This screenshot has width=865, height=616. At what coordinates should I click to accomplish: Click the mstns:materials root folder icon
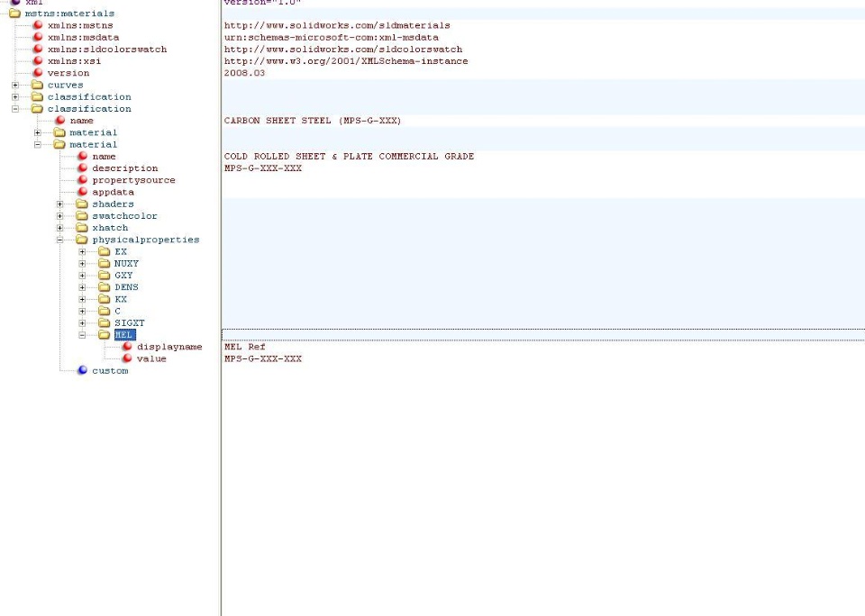point(15,14)
